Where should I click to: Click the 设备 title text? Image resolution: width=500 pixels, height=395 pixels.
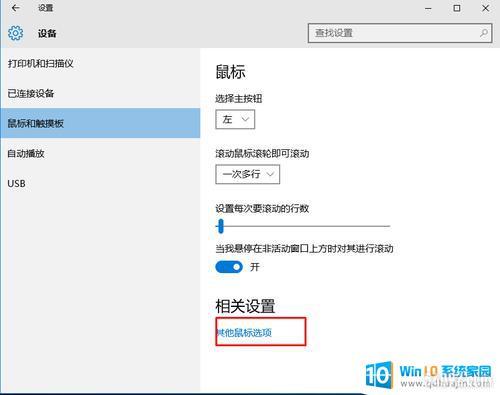click(47, 33)
